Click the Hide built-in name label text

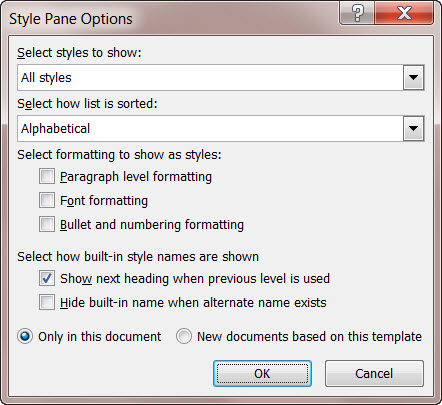point(193,303)
